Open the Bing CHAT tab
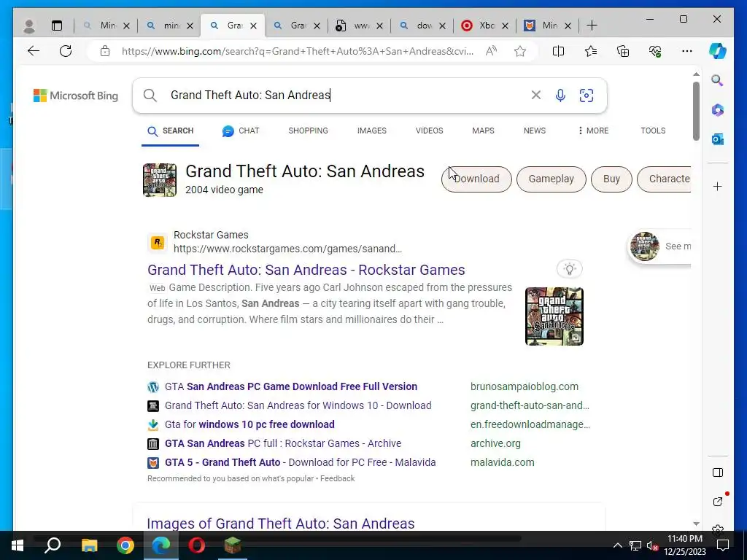Image resolution: width=747 pixels, height=560 pixels. tap(241, 131)
